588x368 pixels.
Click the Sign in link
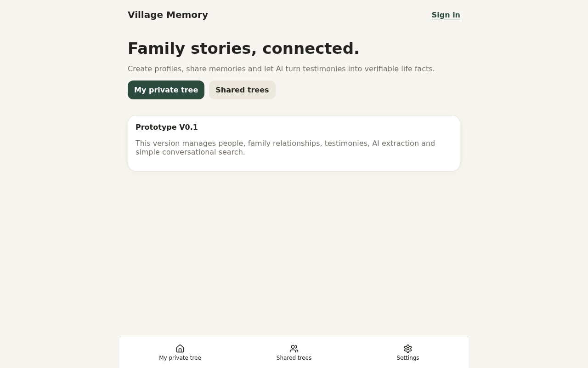point(446,15)
